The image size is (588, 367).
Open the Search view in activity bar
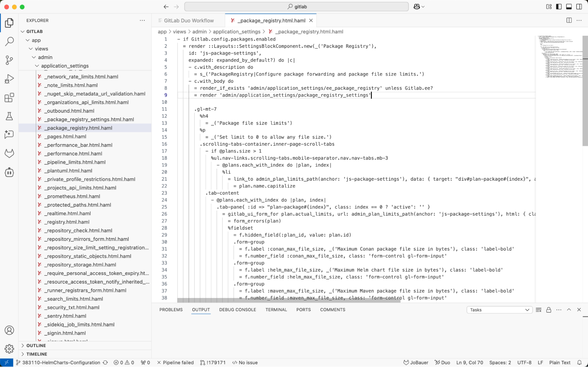pos(9,41)
